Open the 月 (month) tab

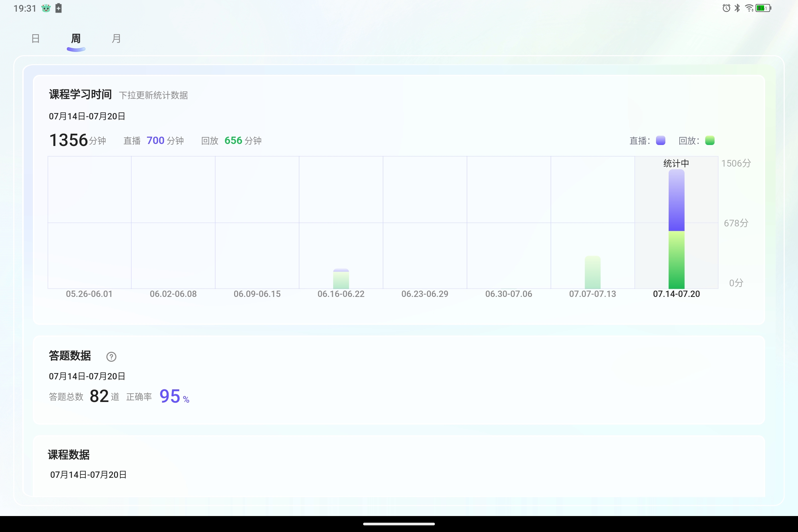coord(116,38)
